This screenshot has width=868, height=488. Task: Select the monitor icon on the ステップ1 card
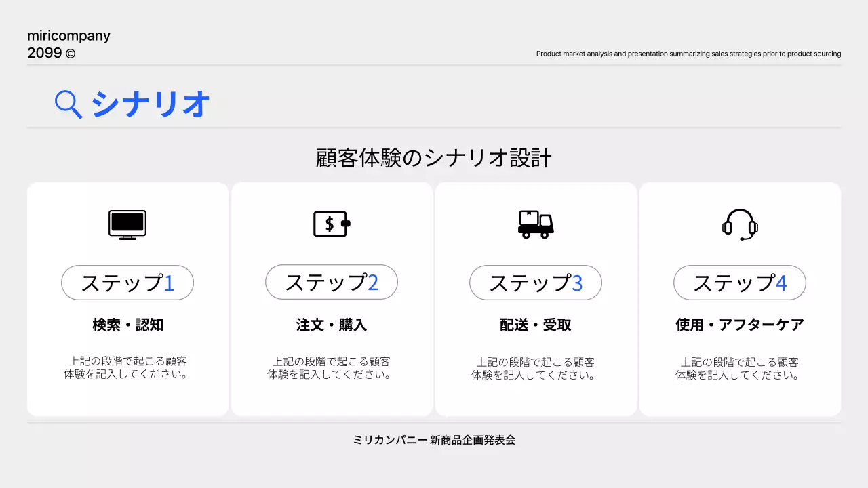127,224
